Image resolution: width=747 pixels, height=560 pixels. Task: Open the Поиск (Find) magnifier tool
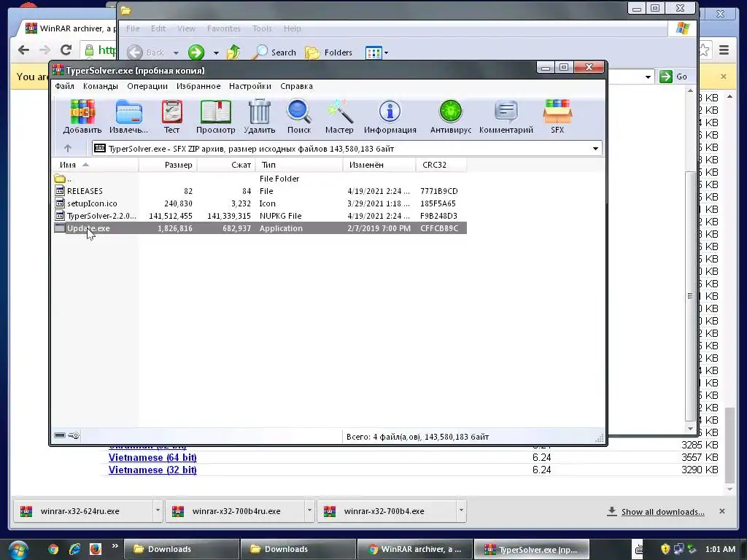point(299,117)
